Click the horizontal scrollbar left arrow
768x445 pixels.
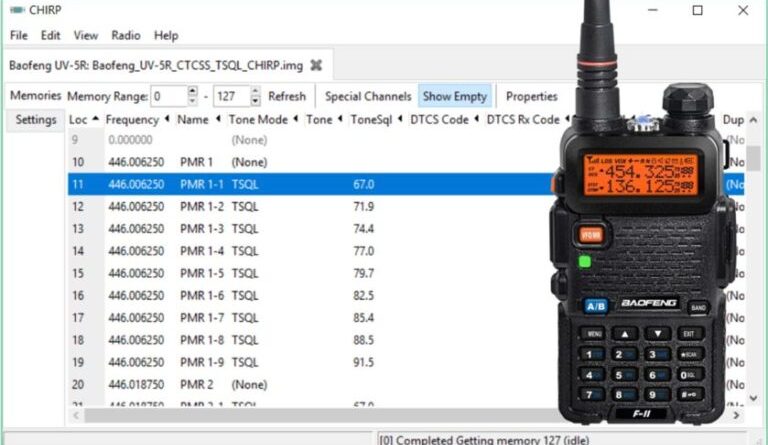click(76, 416)
